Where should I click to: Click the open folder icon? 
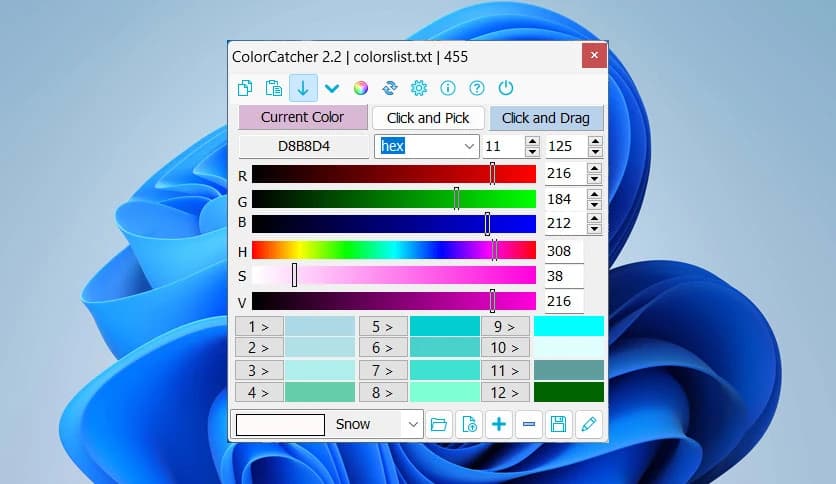tap(439, 424)
